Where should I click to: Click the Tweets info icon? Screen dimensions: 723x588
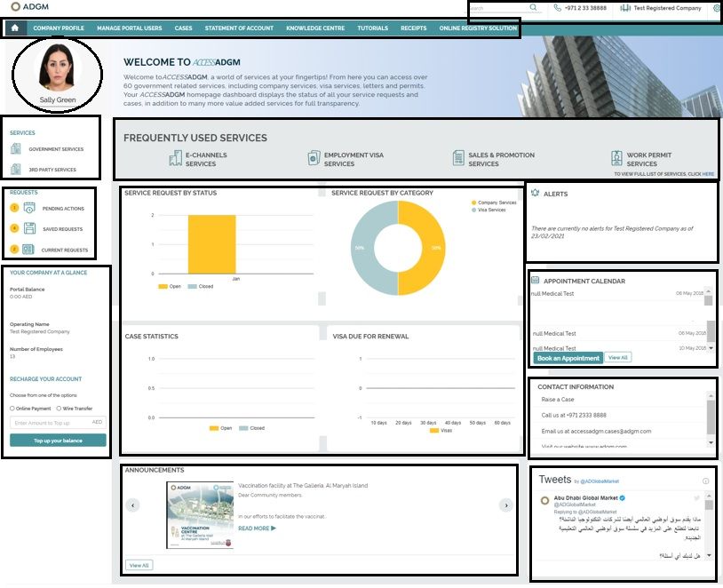705,481
